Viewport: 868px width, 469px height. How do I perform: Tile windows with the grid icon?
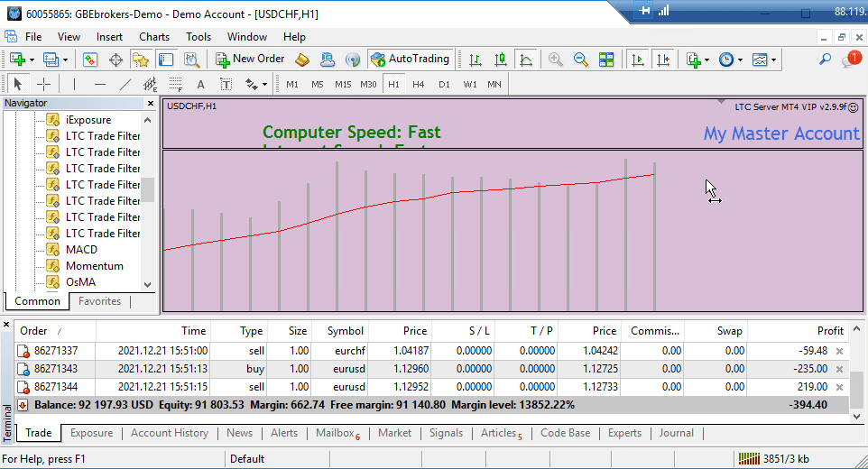coord(606,60)
